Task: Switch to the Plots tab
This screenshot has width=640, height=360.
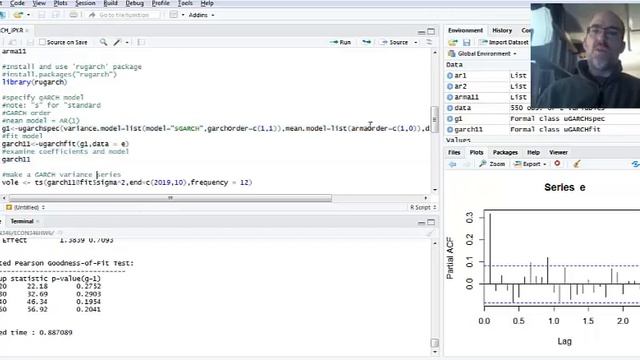Action: pyautogui.click(x=476, y=152)
